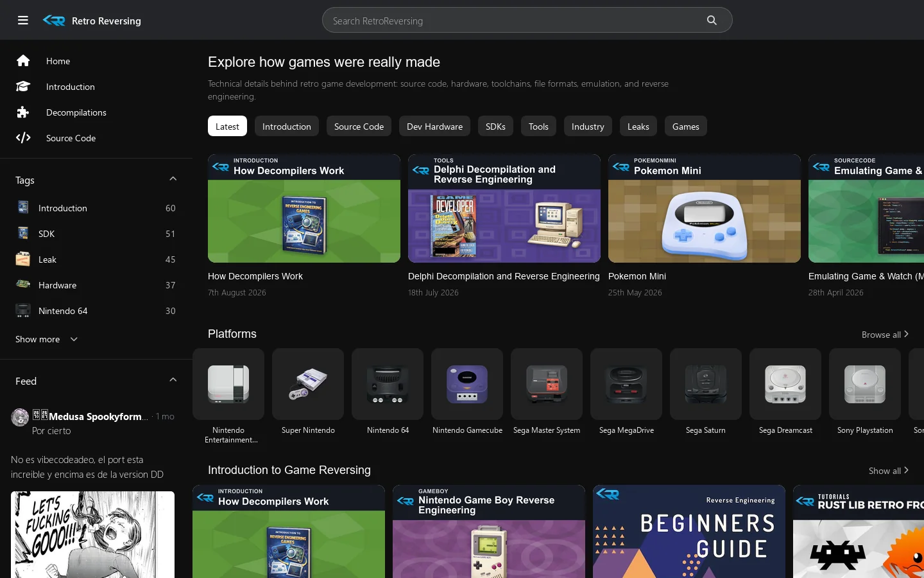
Task: Open the SDK tag in sidebar
Action: [x=96, y=234]
